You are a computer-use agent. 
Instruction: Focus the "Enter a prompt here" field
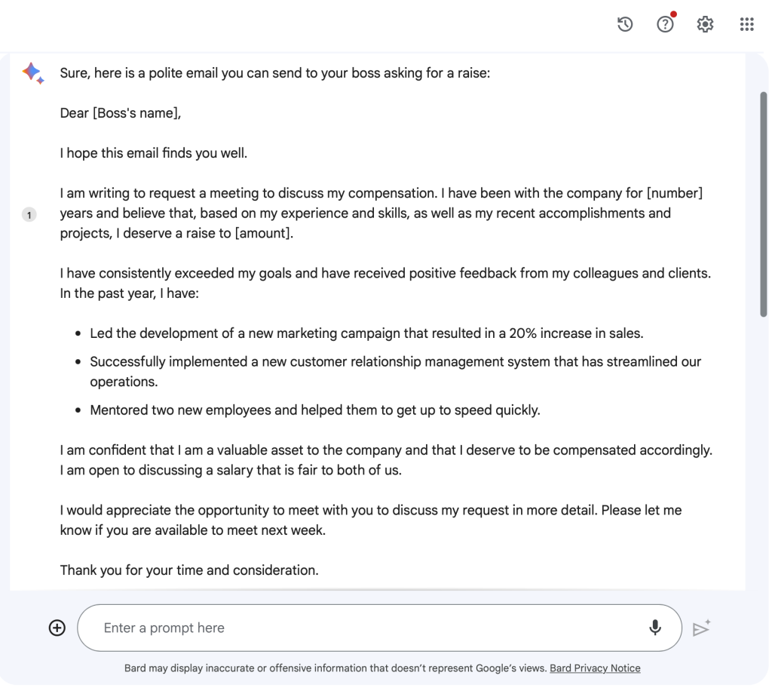(362, 628)
